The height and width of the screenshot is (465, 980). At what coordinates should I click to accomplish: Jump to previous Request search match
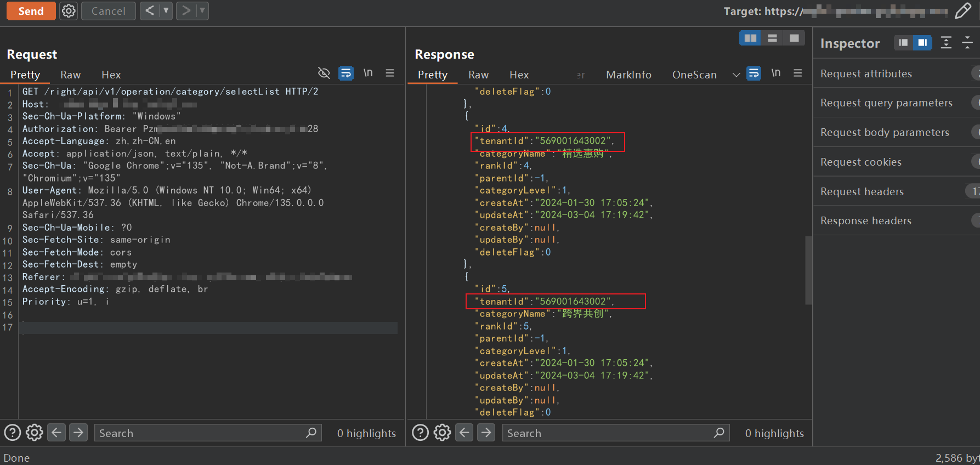click(x=56, y=433)
